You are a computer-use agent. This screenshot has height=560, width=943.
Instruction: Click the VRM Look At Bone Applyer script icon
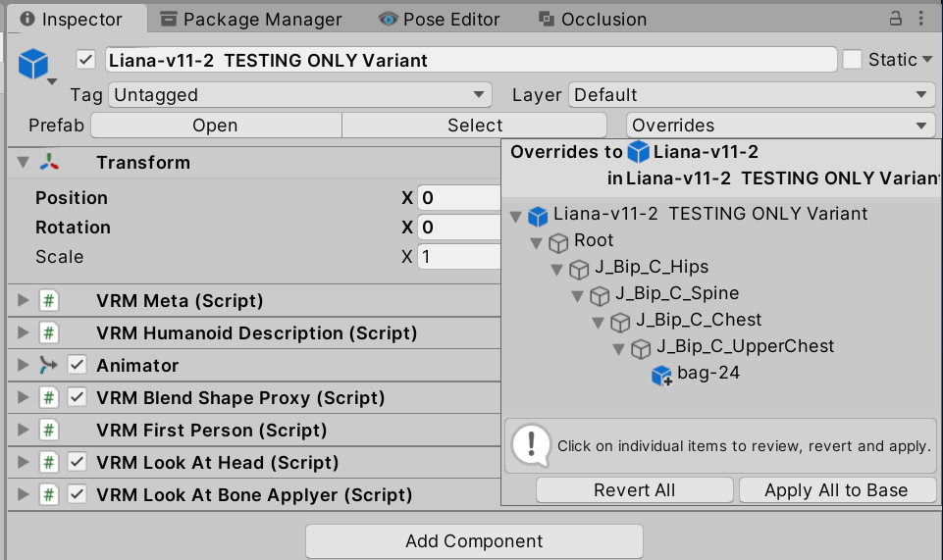[x=49, y=495]
